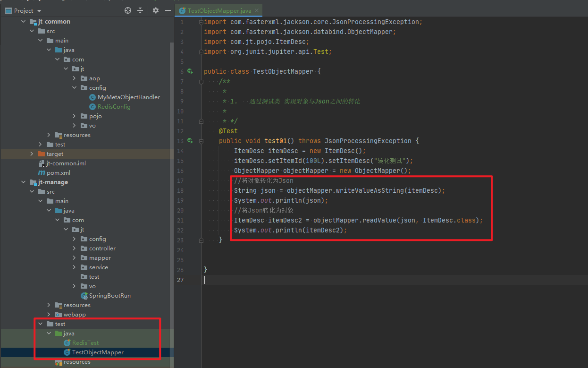The width and height of the screenshot is (588, 368).
Task: Click RedisConfig class icon in tree
Action: click(x=92, y=107)
